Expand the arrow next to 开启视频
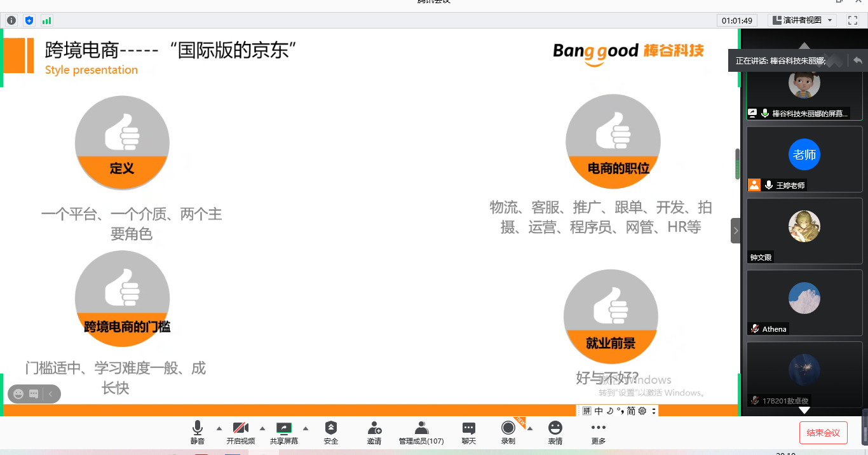 coord(262,428)
